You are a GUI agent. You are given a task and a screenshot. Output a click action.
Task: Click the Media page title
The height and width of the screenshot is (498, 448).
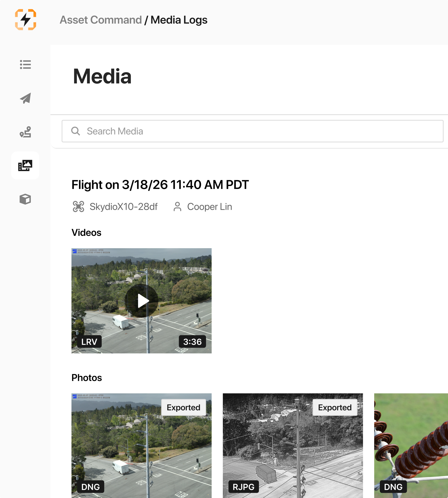(x=102, y=76)
